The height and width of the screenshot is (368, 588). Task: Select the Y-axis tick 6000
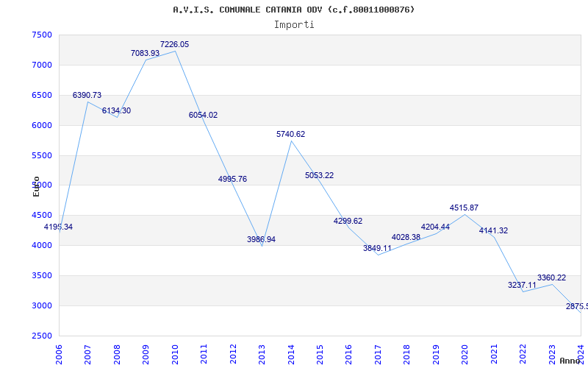tap(42, 125)
